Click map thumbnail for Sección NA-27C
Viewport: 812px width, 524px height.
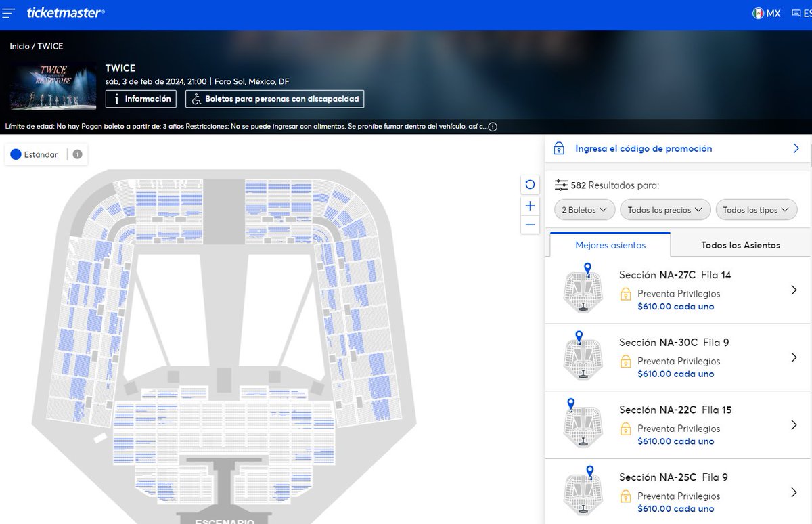click(583, 289)
